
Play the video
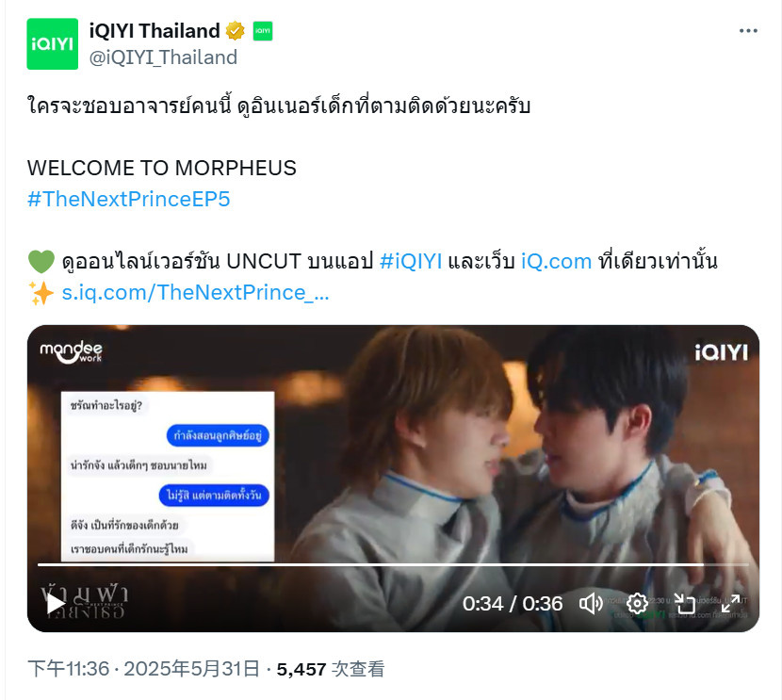56,604
